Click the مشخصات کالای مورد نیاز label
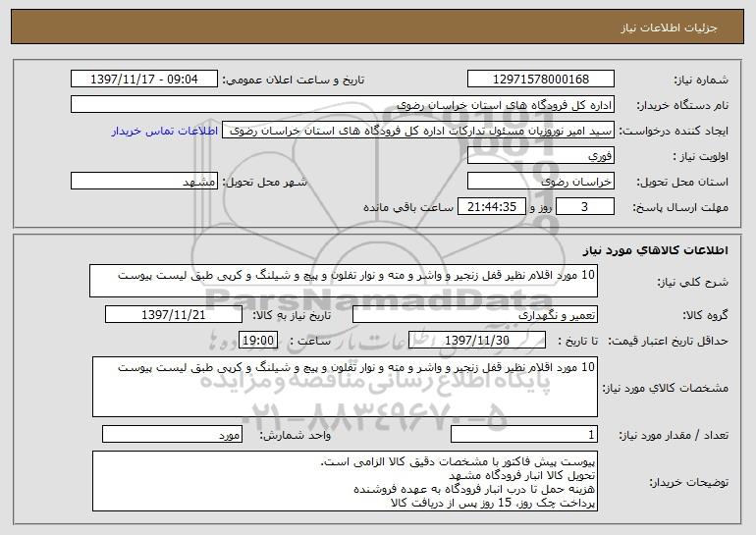756x535 pixels. (x=666, y=388)
